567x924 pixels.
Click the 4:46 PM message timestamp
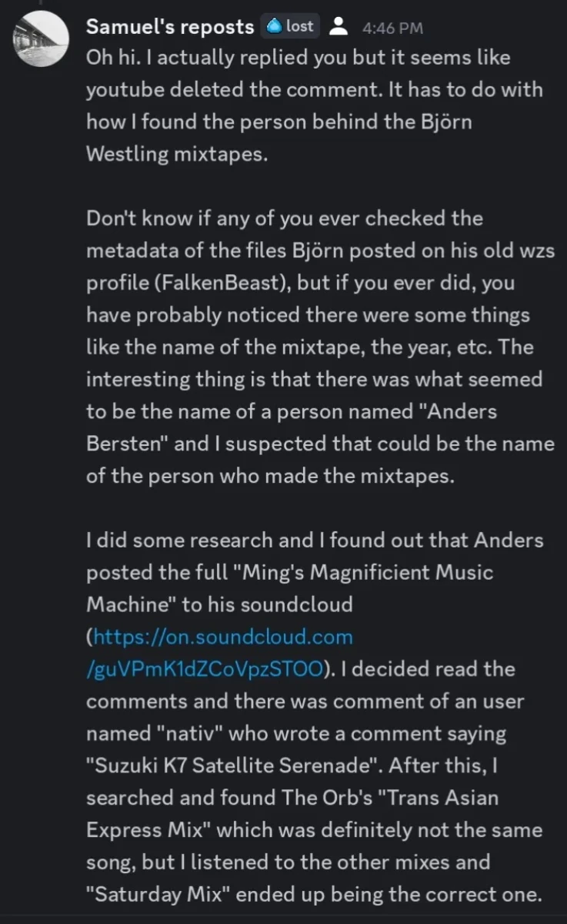tap(392, 28)
